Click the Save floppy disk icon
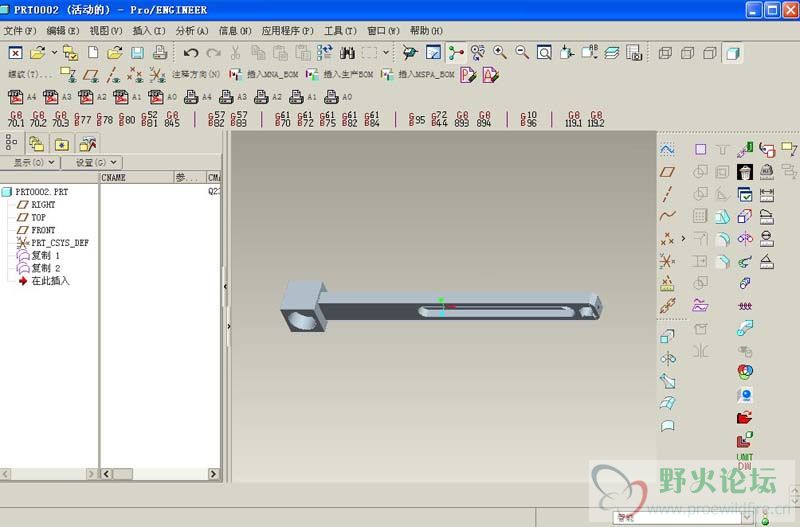 [137, 53]
